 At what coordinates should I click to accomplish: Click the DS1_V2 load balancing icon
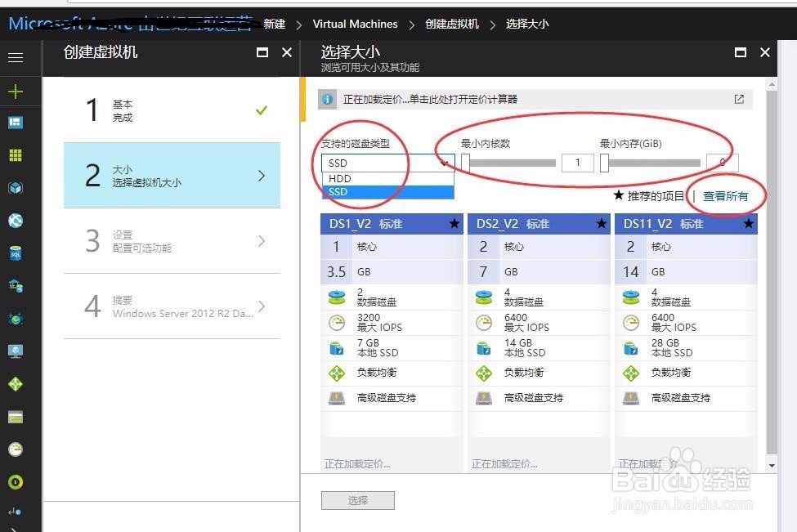[337, 373]
